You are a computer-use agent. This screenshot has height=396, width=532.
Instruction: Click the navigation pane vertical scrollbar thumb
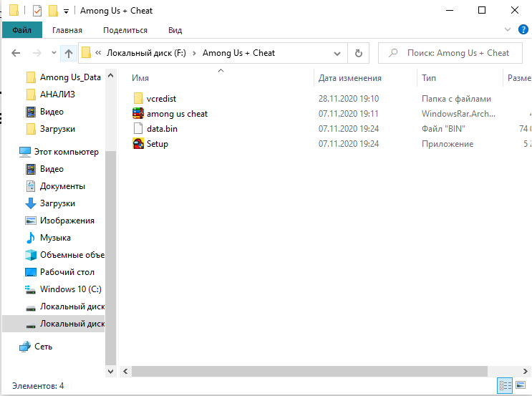(x=110, y=258)
